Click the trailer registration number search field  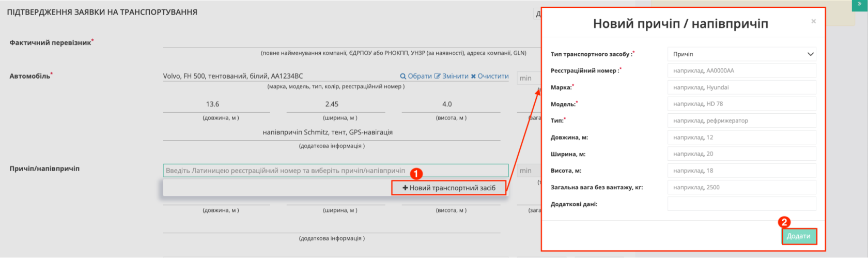335,171
